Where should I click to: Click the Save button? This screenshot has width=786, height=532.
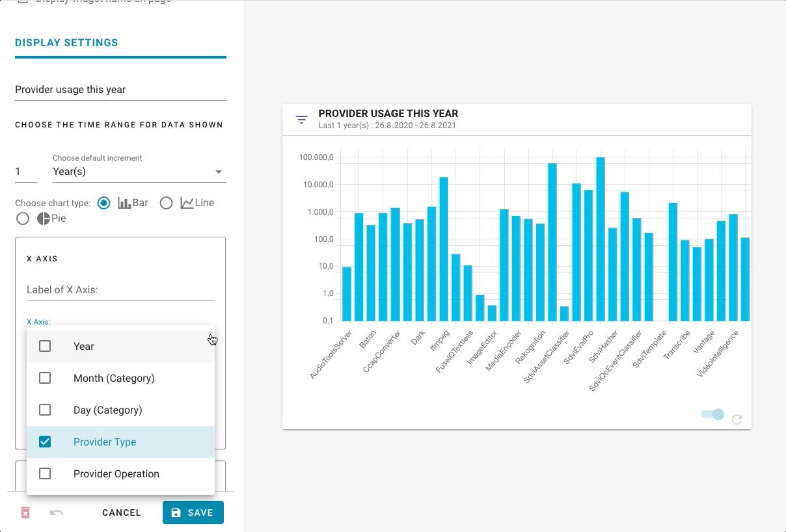point(193,512)
